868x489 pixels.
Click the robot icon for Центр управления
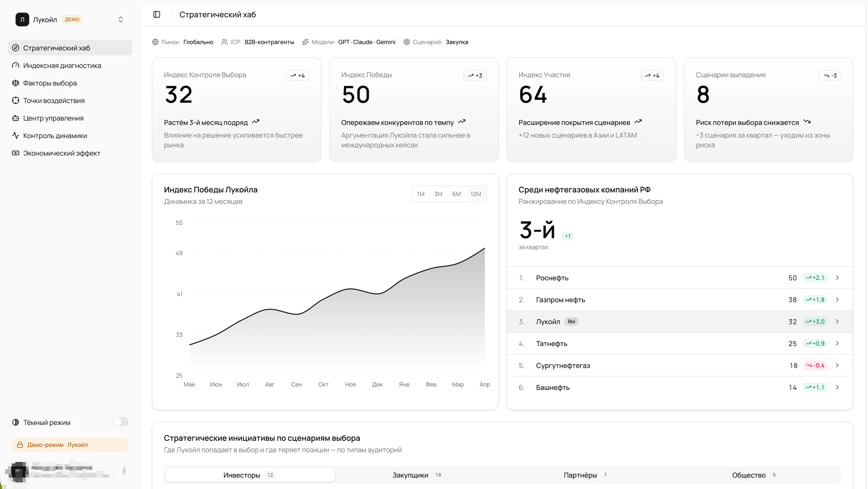16,118
